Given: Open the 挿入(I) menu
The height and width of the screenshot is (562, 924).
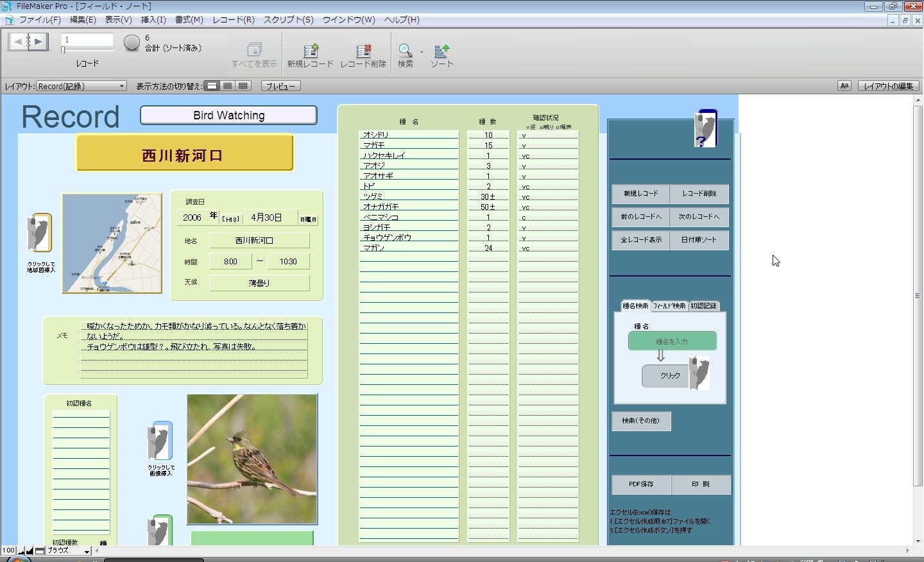Looking at the screenshot, I should coord(153,20).
